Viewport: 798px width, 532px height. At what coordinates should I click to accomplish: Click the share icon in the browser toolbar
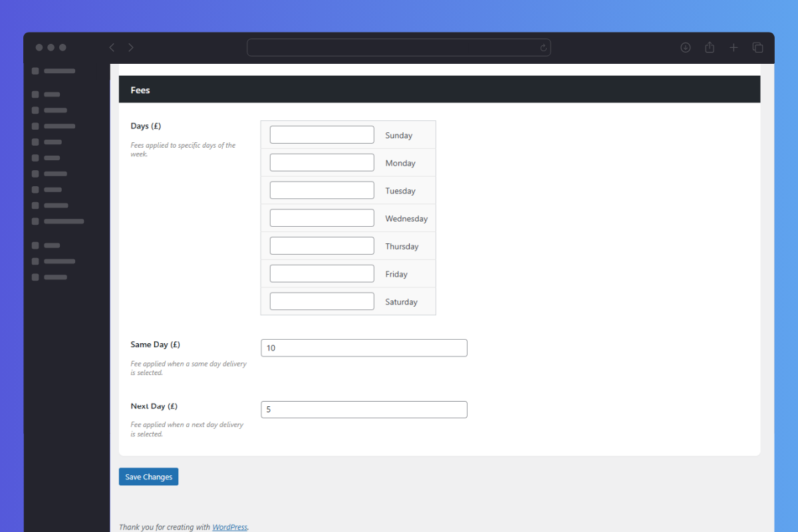(x=710, y=47)
